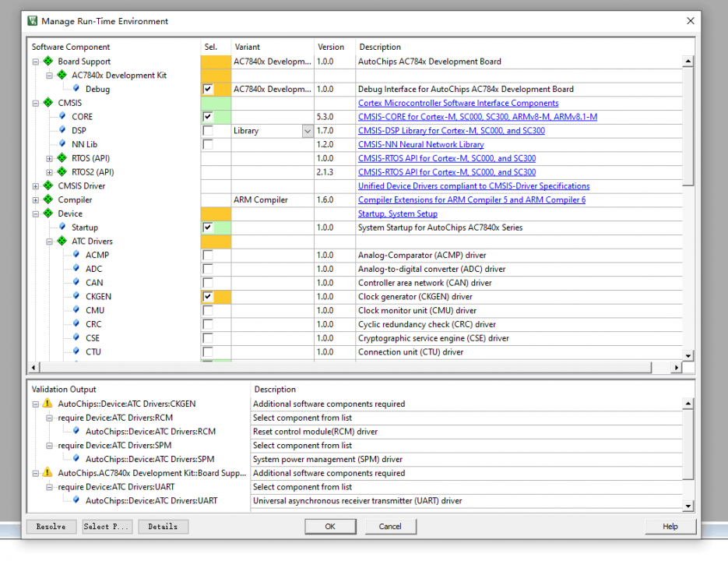Collapse the CMSIS tree node
The image size is (728, 561).
[x=35, y=102]
